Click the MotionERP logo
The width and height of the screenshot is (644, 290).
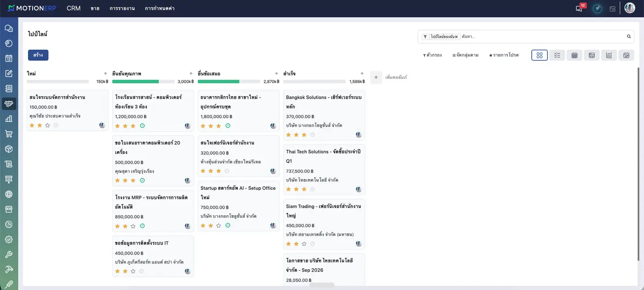pyautogui.click(x=32, y=8)
